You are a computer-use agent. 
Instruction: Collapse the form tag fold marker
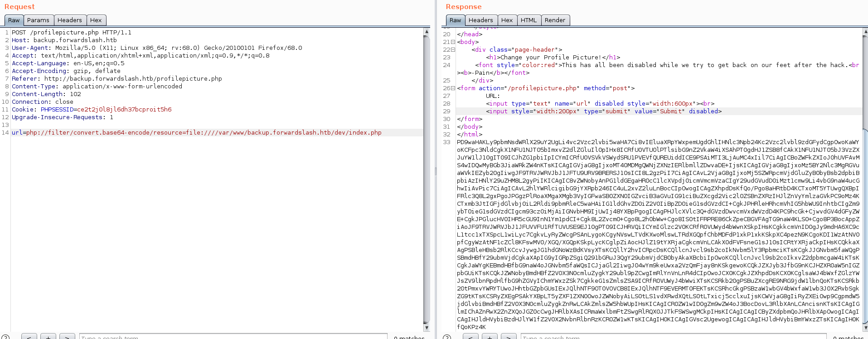pos(453,88)
